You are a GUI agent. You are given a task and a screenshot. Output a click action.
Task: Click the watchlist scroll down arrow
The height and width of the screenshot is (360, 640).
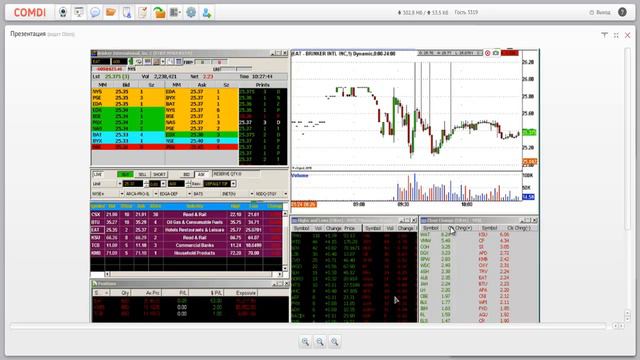[x=285, y=268]
